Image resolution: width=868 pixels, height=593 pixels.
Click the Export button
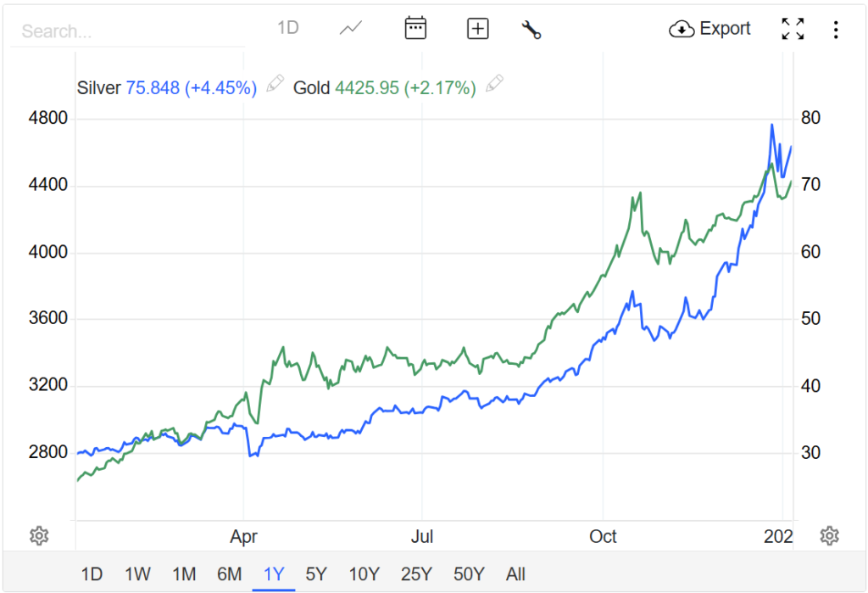(710, 29)
